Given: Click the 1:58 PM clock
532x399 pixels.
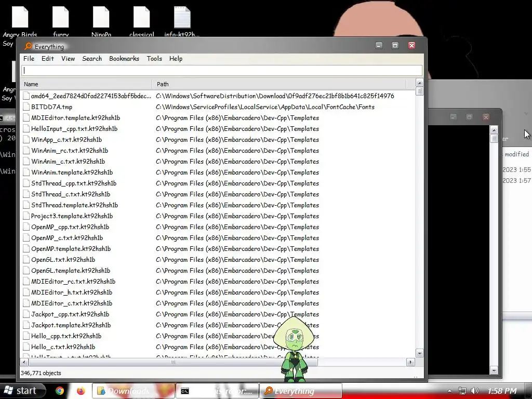Looking at the screenshot, I should 502,391.
